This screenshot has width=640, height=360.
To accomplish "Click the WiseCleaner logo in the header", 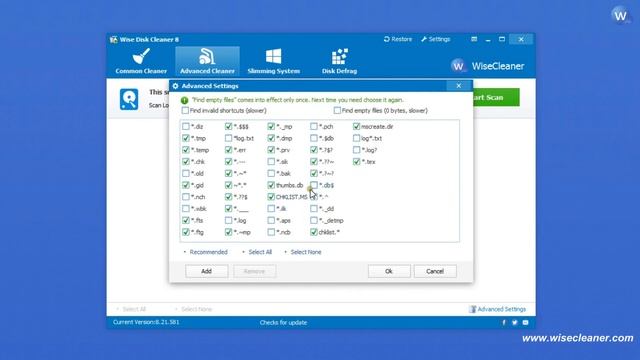I will point(487,66).
